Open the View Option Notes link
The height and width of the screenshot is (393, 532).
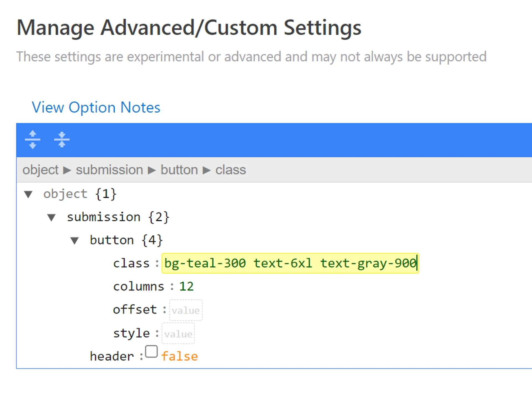[96, 108]
